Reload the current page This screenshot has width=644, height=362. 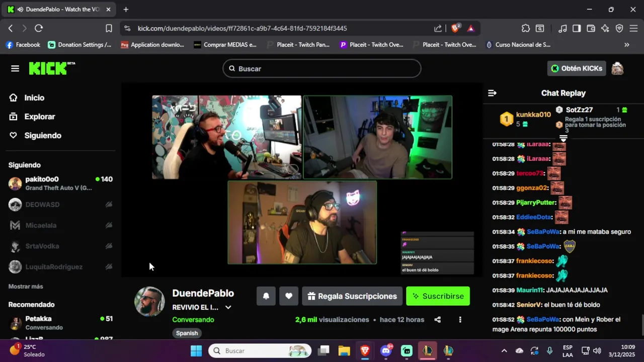(x=39, y=28)
